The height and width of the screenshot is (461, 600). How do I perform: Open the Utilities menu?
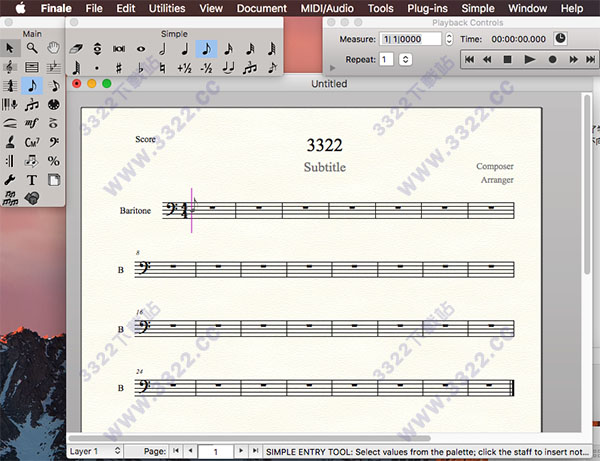pyautogui.click(x=167, y=8)
